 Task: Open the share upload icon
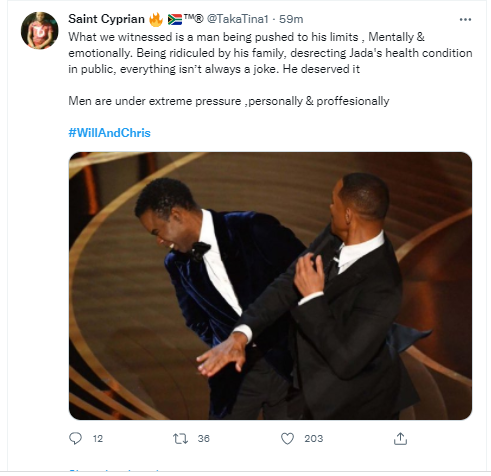(x=400, y=439)
